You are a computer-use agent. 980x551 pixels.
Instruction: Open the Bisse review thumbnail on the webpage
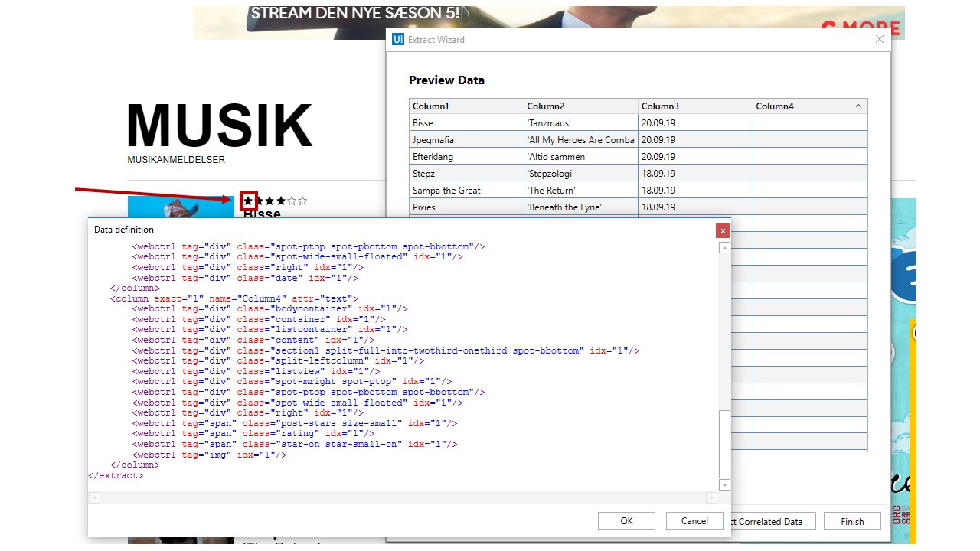click(x=181, y=207)
